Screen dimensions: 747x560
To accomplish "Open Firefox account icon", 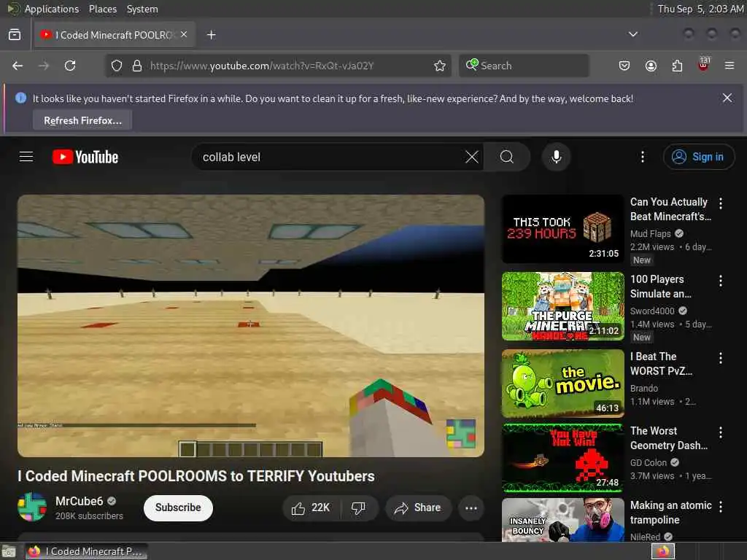I will (651, 66).
